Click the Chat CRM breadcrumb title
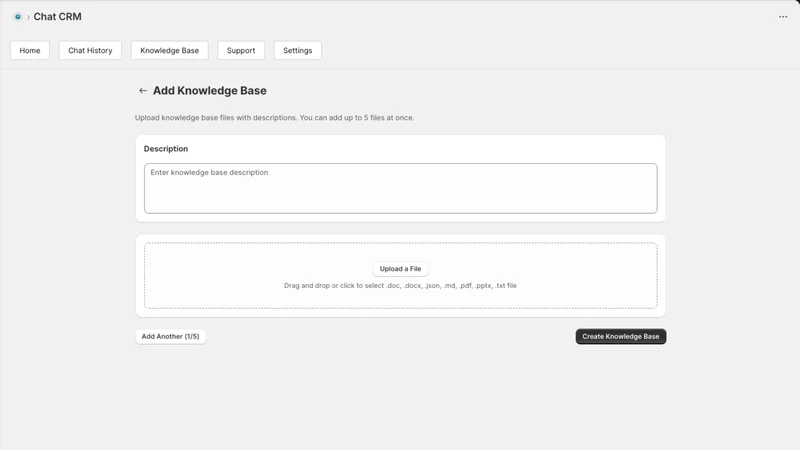The width and height of the screenshot is (800, 450). [x=57, y=17]
